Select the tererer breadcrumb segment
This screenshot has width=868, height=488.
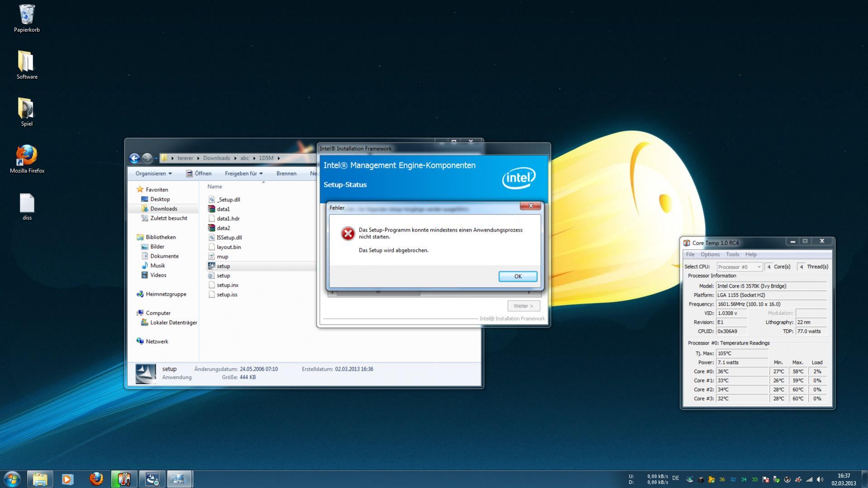tap(185, 158)
